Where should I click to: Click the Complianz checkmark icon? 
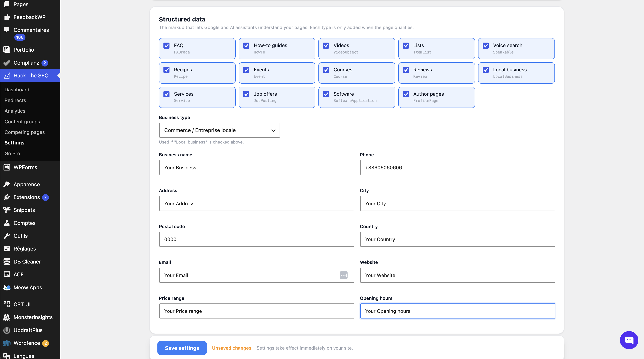[x=7, y=63]
